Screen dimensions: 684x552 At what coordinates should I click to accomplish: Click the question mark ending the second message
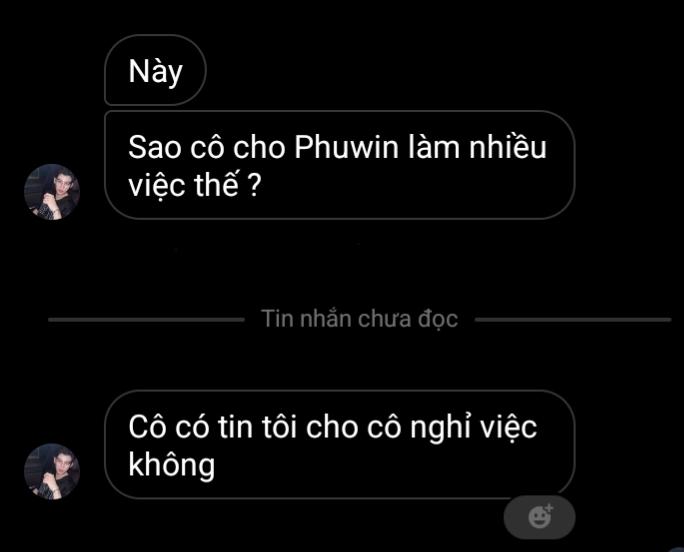point(254,186)
